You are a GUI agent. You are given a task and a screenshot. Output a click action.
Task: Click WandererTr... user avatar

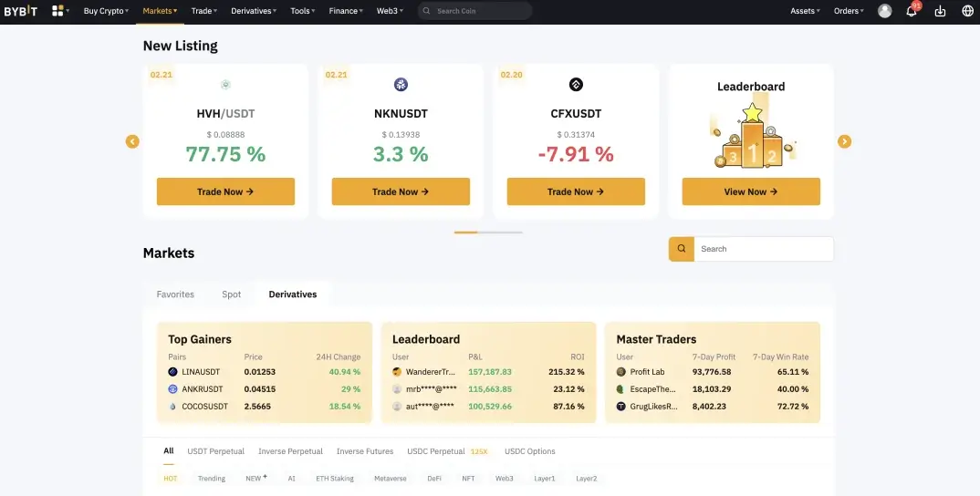397,372
